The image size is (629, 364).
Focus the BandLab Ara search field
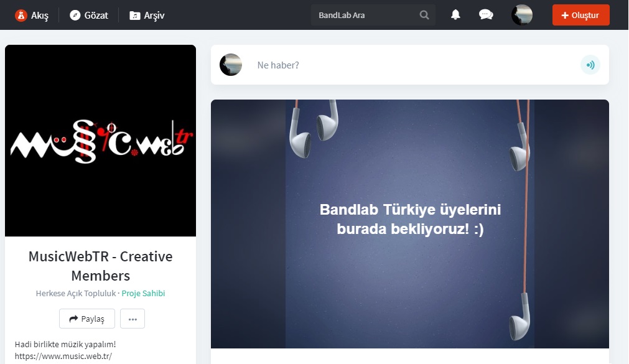pyautogui.click(x=373, y=16)
